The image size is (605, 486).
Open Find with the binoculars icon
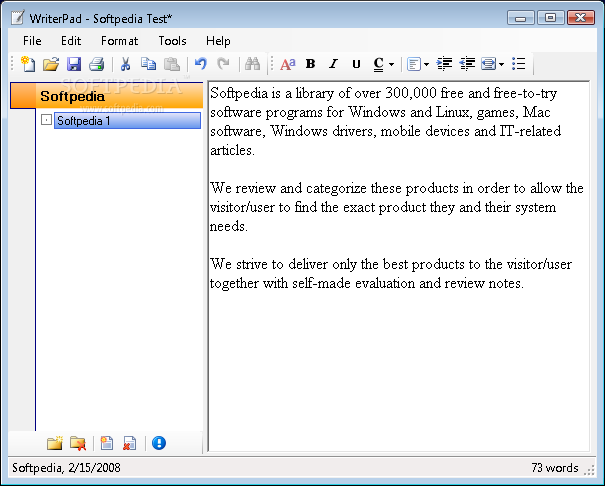click(252, 64)
